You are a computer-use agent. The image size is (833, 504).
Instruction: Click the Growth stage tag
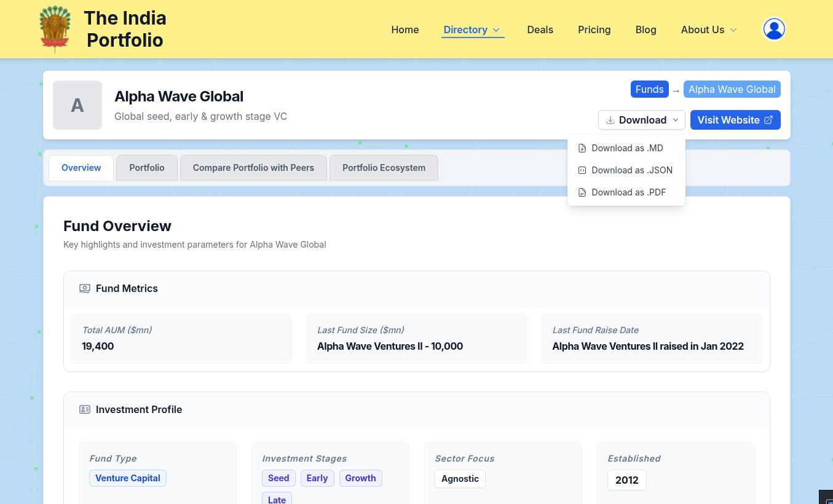point(360,478)
